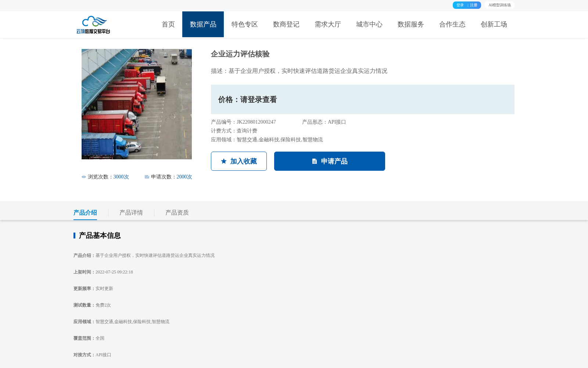This screenshot has height=368, width=588.
Task: Click the upper 应用领域 line under 计费方式
Action: [x=267, y=140]
